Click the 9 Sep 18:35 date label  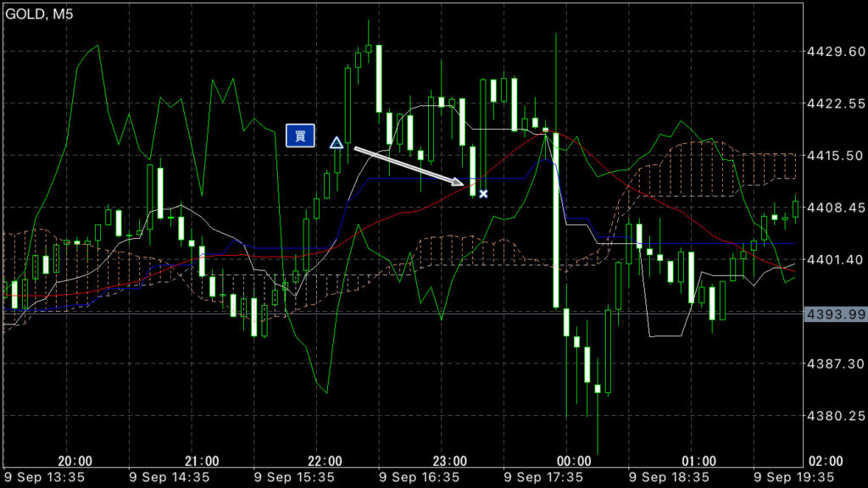pyautogui.click(x=669, y=477)
